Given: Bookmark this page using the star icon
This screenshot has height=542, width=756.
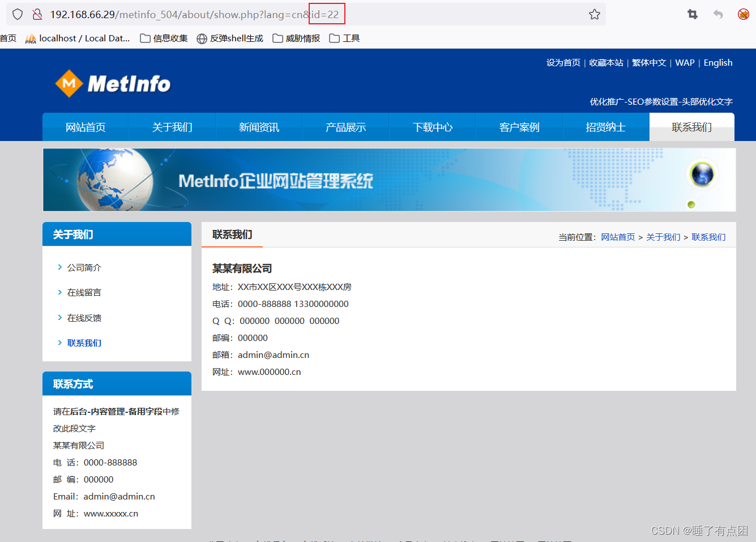Looking at the screenshot, I should click(594, 14).
